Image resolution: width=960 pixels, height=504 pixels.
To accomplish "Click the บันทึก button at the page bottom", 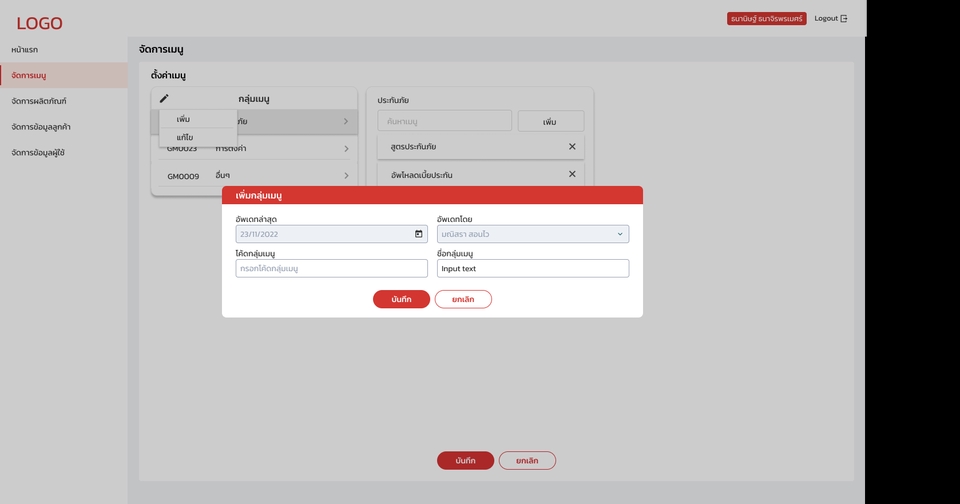I will click(x=465, y=461).
